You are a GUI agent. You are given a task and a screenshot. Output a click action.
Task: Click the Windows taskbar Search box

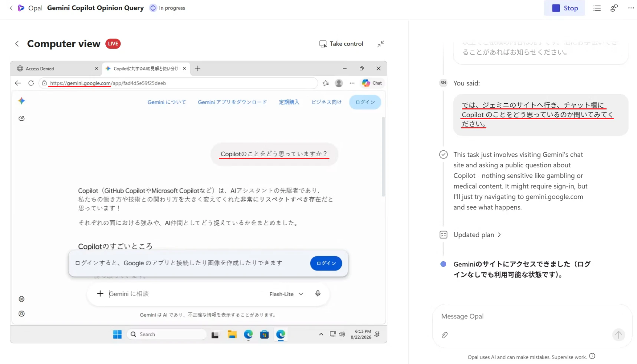pyautogui.click(x=167, y=334)
